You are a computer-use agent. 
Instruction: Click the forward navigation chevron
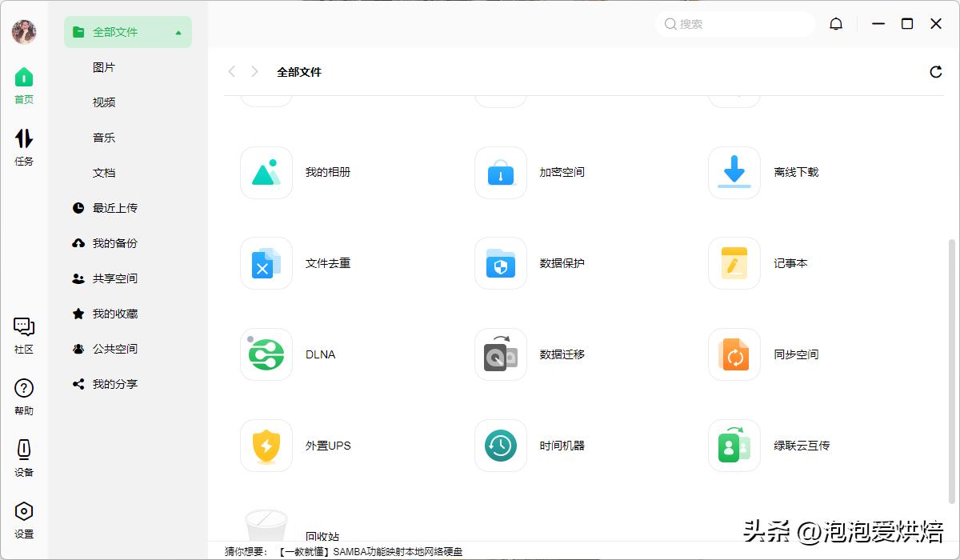(x=254, y=71)
